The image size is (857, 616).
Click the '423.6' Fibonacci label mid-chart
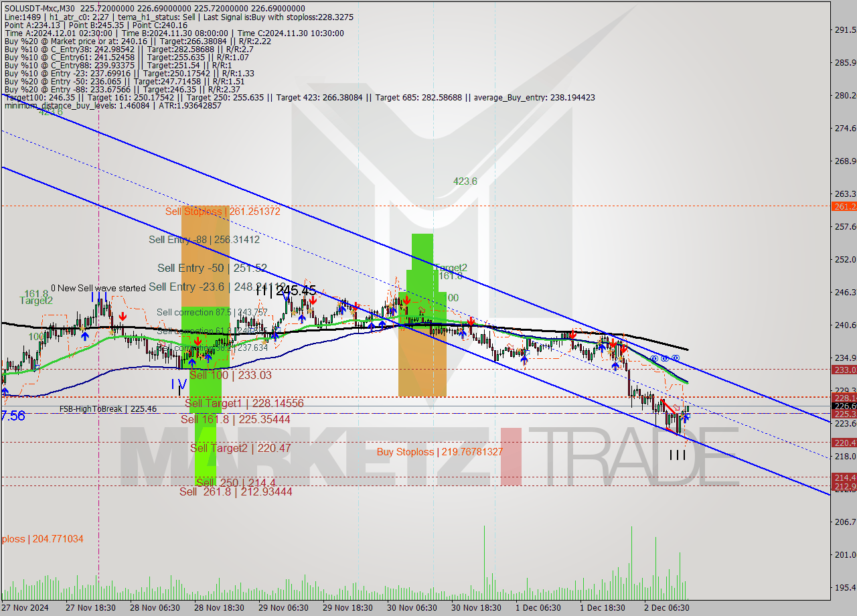(465, 181)
